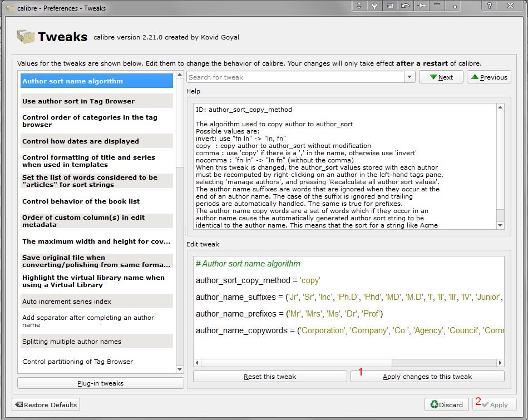Apply changes to this tweak
This screenshot has width=528, height=420.
pos(427,377)
